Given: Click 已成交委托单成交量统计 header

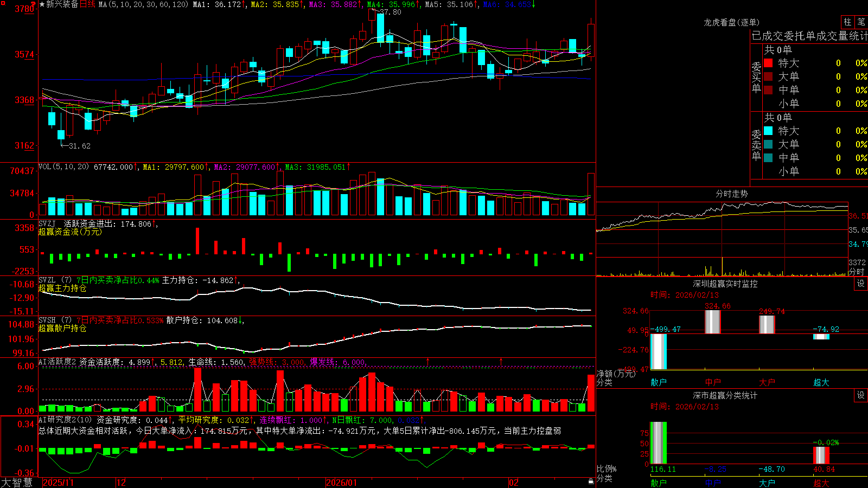Looking at the screenshot, I should 809,36.
